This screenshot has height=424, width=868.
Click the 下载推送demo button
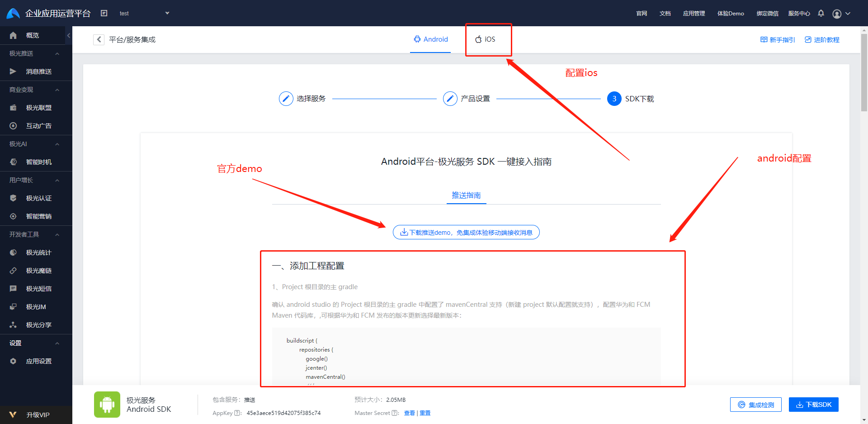pyautogui.click(x=466, y=232)
